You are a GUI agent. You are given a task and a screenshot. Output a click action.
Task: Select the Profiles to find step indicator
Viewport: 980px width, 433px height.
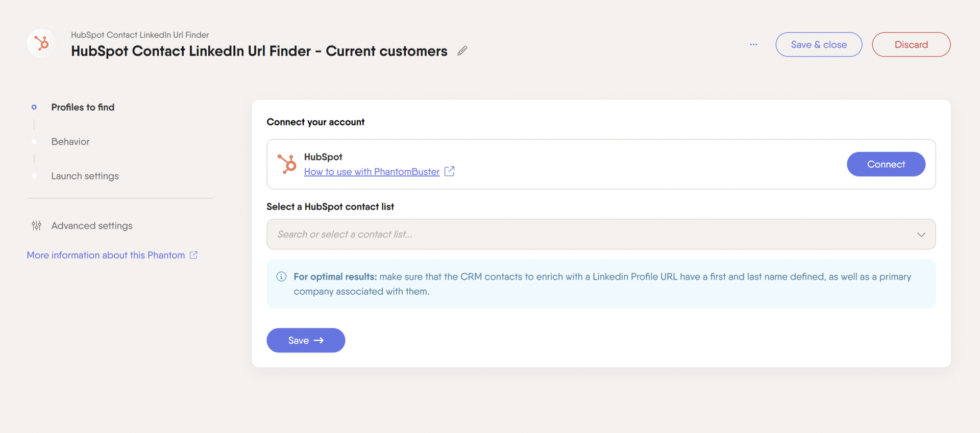[x=34, y=107]
